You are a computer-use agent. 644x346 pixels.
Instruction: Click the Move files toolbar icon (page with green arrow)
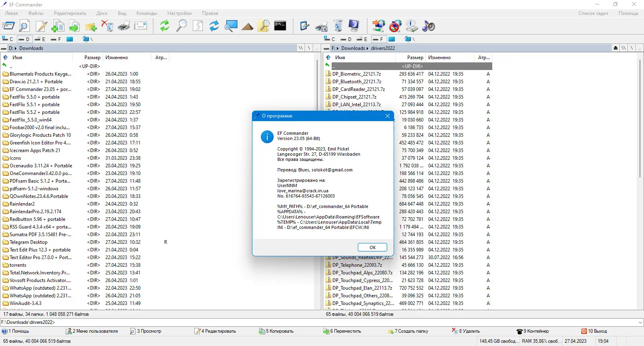74,26
